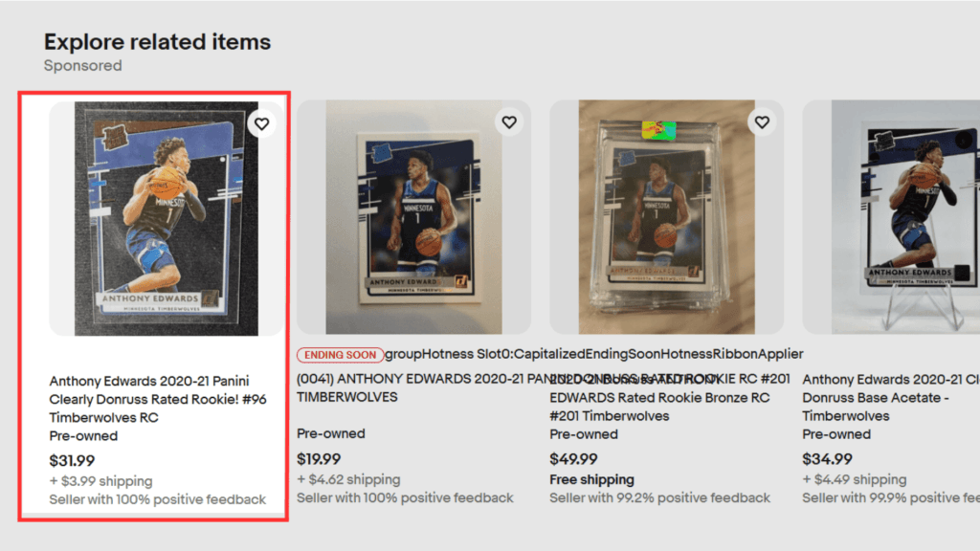Click the Free shipping label
Image resolution: width=980 pixels, height=551 pixels.
pyautogui.click(x=591, y=480)
